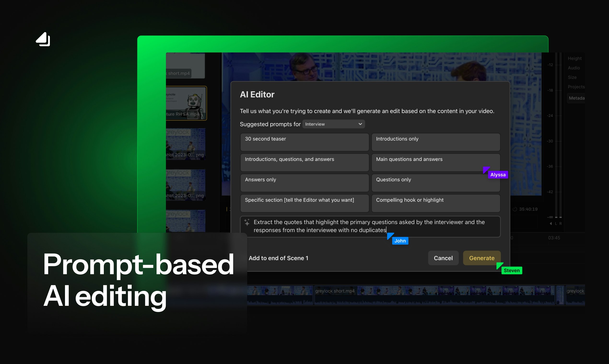Screen dimensions: 609x364
Task: Click the dropdown chevron next to Interview
Action: 360,124
